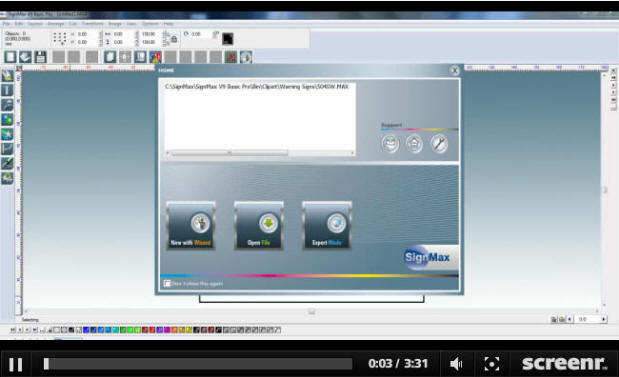Open the Transform menu
This screenshot has width=619, height=377.
point(92,24)
